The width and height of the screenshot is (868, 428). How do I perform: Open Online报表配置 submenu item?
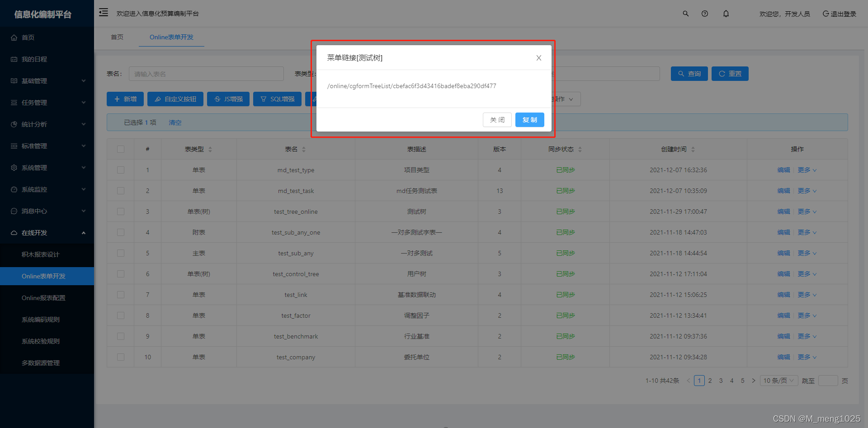[47, 298]
